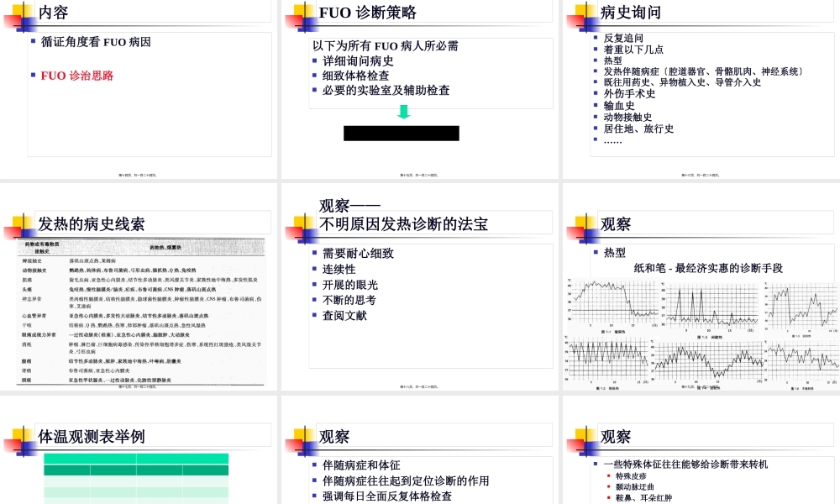Click the black rectangle on the "FUO 诊断策略" slide

[x=402, y=133]
